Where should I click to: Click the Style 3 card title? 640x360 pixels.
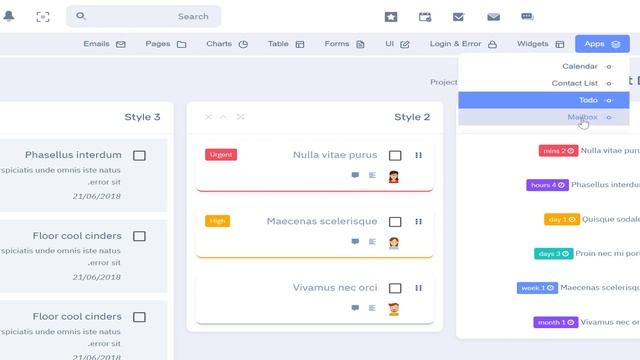point(142,117)
